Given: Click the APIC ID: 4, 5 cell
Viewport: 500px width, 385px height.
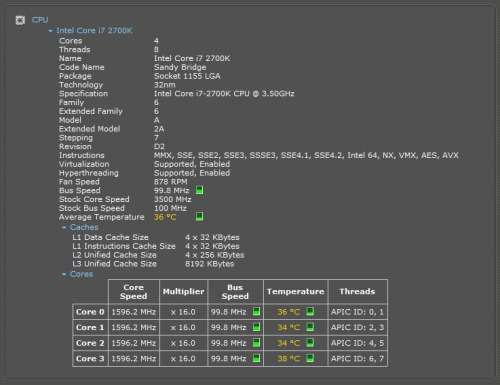Looking at the screenshot, I should [357, 343].
